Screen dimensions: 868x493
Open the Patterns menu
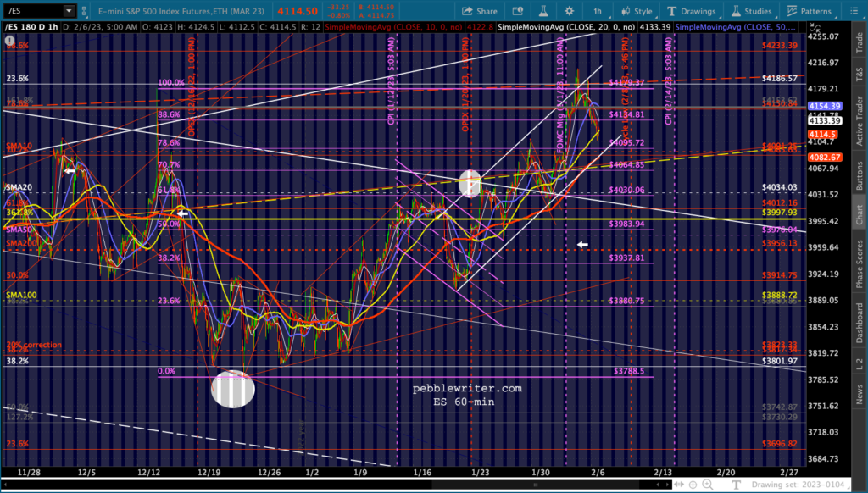[810, 11]
